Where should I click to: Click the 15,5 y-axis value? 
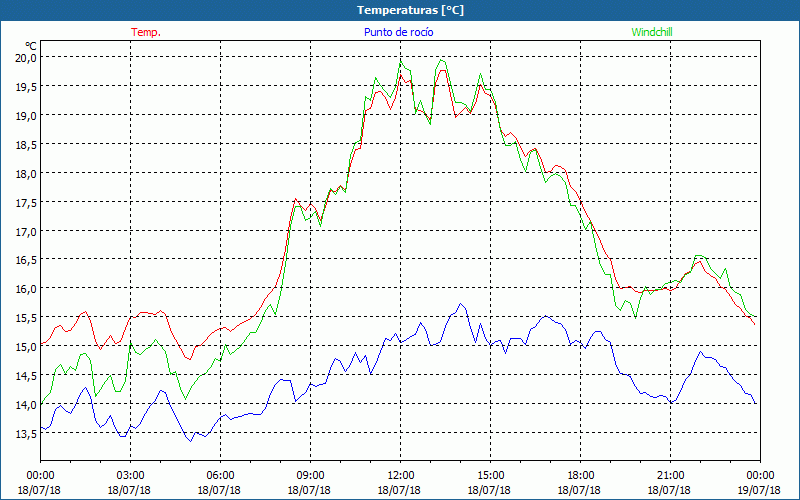coord(26,318)
